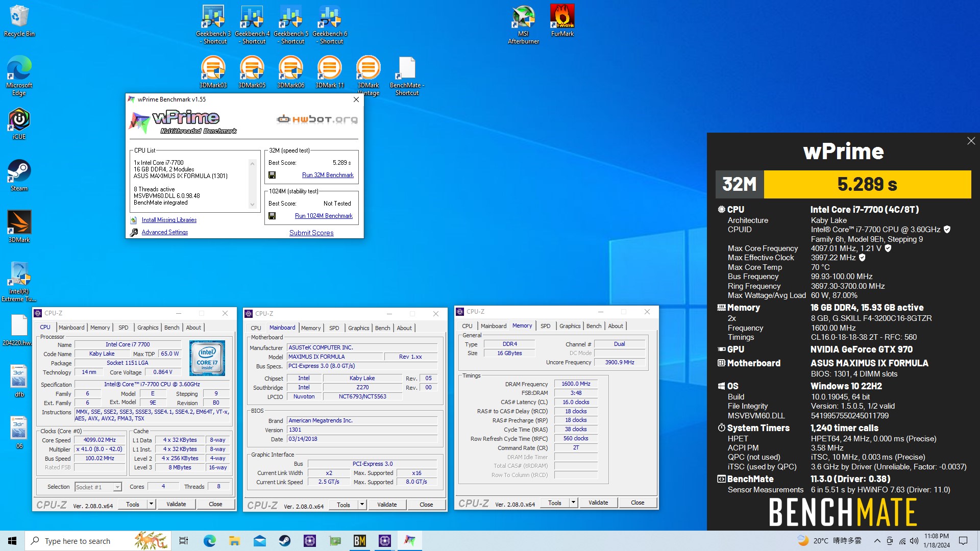Viewport: 980px width, 551px height.
Task: Open File Explorer from taskbar
Action: pos(234,541)
